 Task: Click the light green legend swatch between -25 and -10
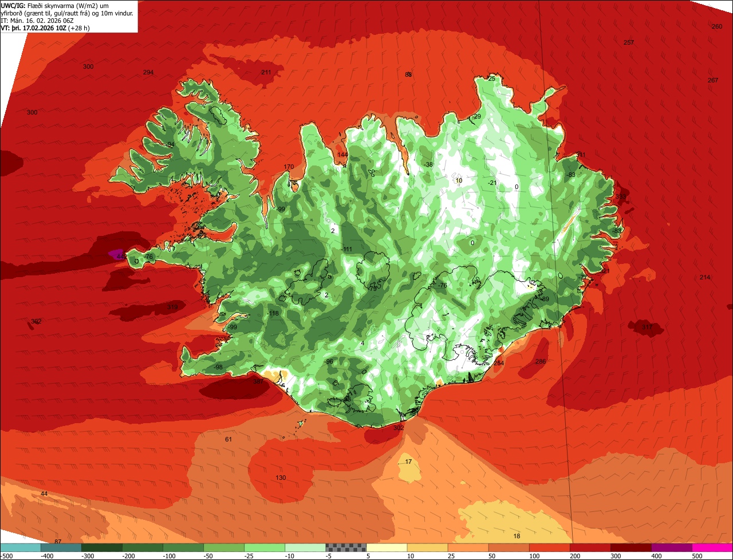tap(265, 547)
